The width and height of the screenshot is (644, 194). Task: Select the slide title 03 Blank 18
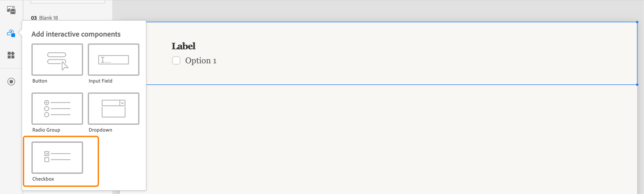coord(45,18)
